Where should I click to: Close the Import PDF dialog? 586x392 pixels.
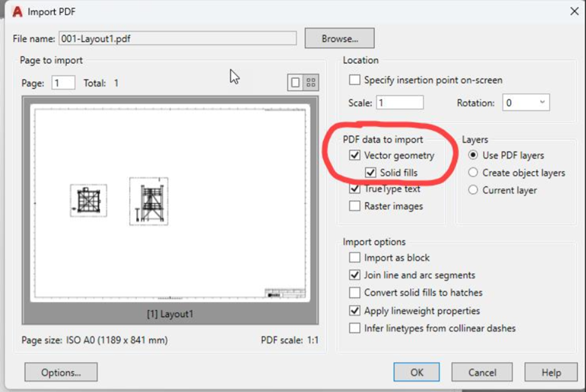[575, 11]
